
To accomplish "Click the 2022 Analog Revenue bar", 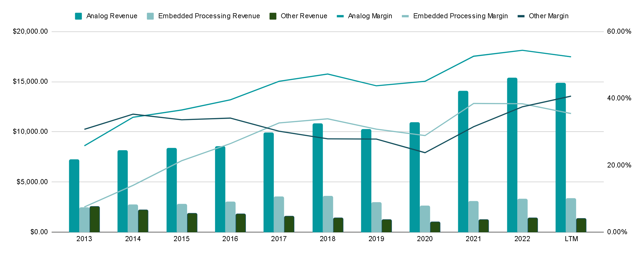I will 512,155.
